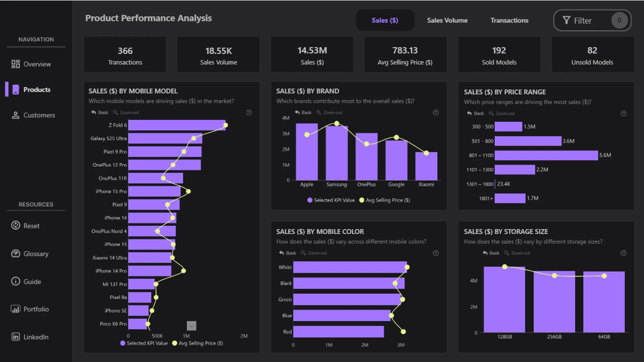This screenshot has height=362, width=644.
Task: Zoom-out on Sales by Storage Size chart
Action: [x=518, y=253]
